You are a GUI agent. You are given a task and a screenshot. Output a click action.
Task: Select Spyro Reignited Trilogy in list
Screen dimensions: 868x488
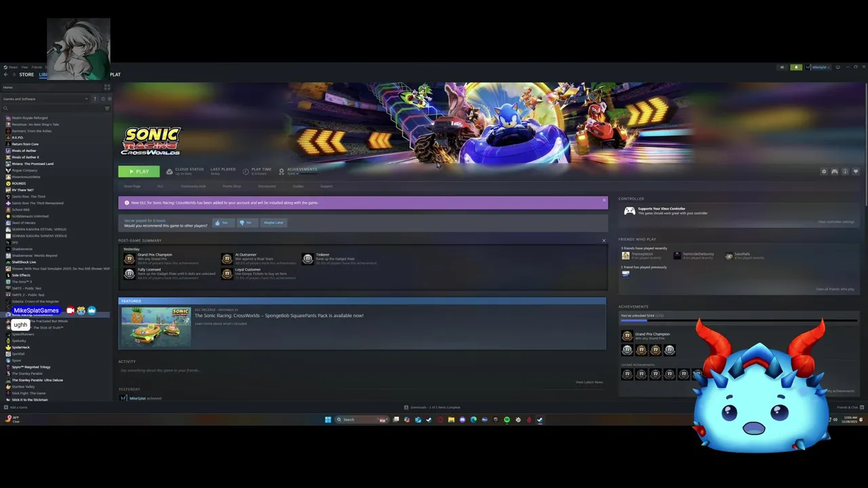coord(31,367)
